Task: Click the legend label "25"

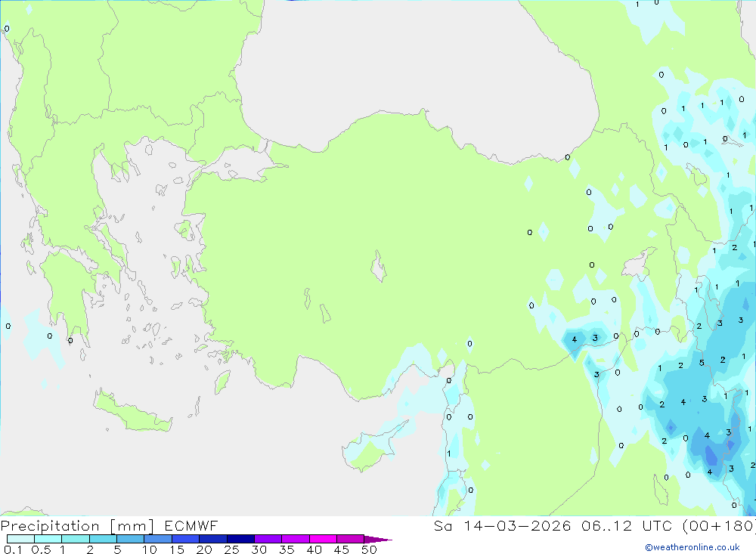Action: (232, 549)
